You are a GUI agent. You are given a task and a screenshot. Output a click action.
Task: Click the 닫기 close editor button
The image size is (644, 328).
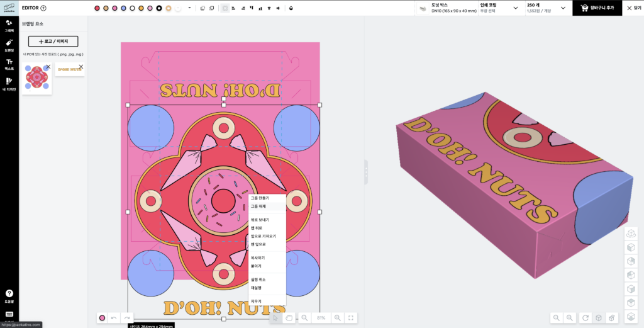(633, 8)
